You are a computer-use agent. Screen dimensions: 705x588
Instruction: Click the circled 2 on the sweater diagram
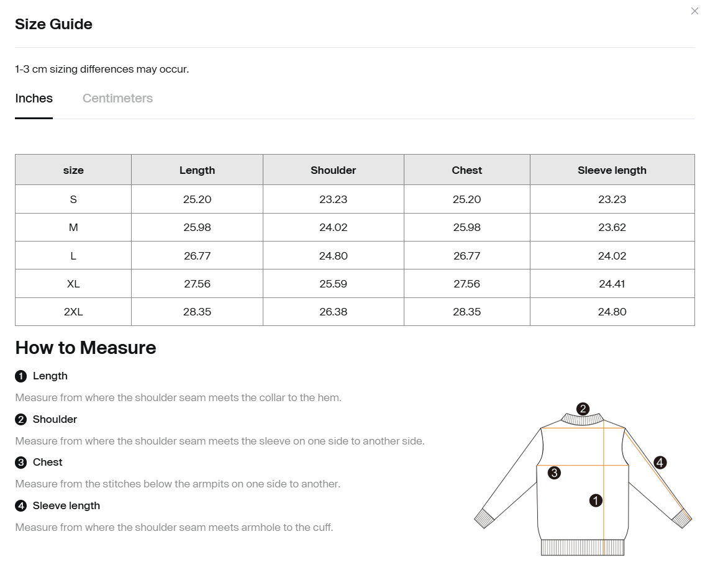583,409
